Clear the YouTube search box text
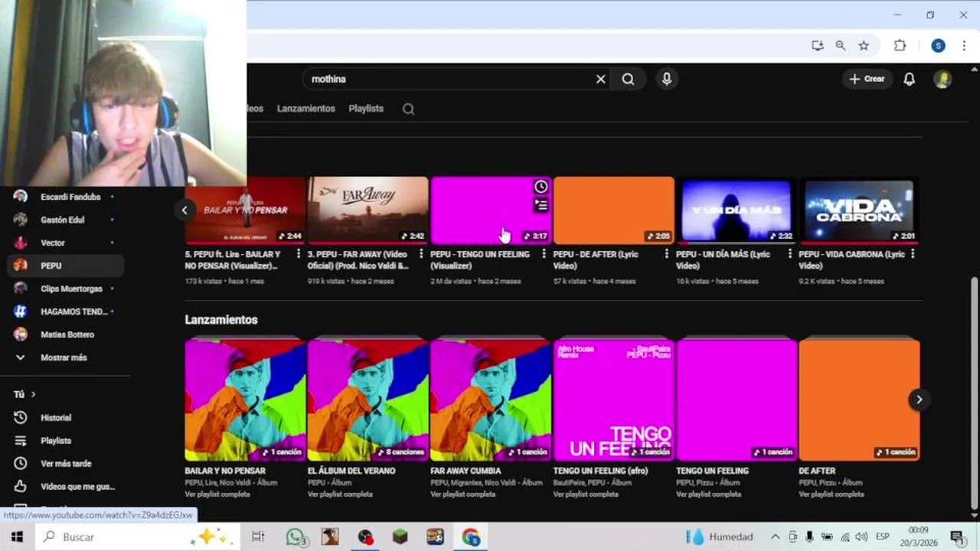This screenshot has height=551, width=980. 601,79
